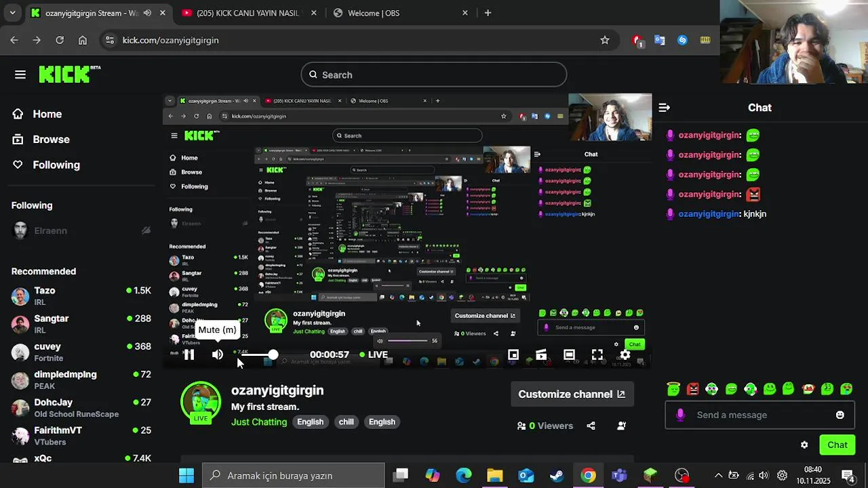The height and width of the screenshot is (488, 868).
Task: Click the user-add icon beside share
Action: (621, 426)
